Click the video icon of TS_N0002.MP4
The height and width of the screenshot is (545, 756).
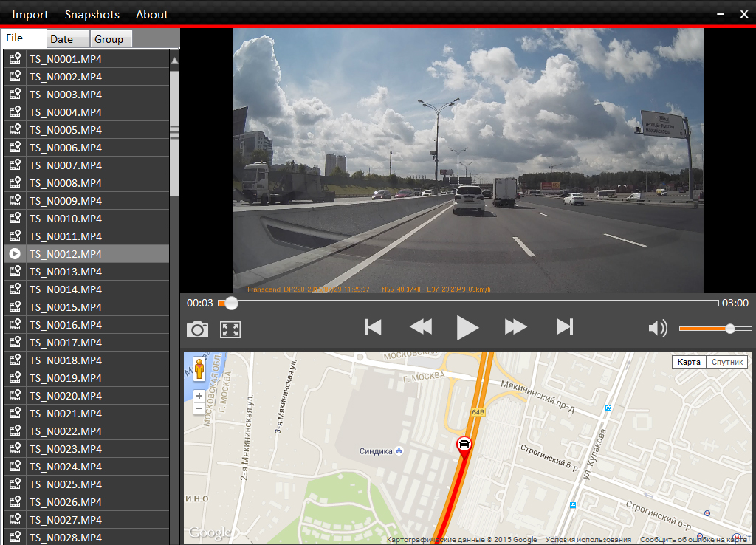15,76
